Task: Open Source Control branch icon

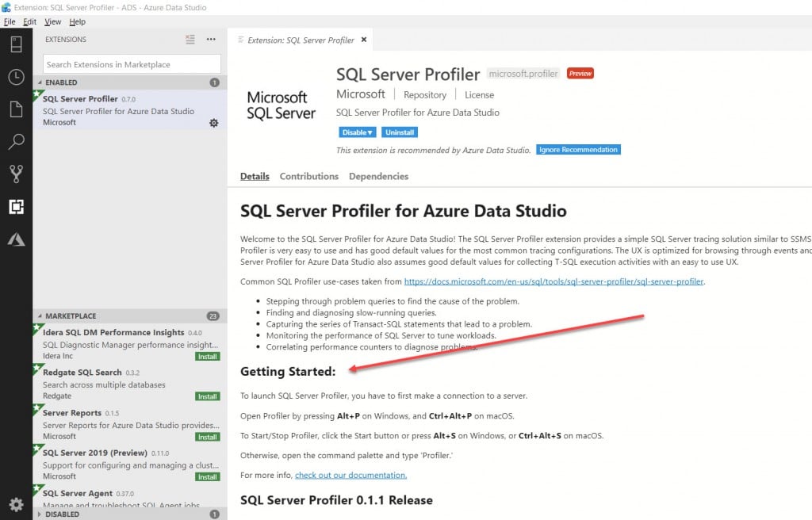Action: (x=16, y=174)
